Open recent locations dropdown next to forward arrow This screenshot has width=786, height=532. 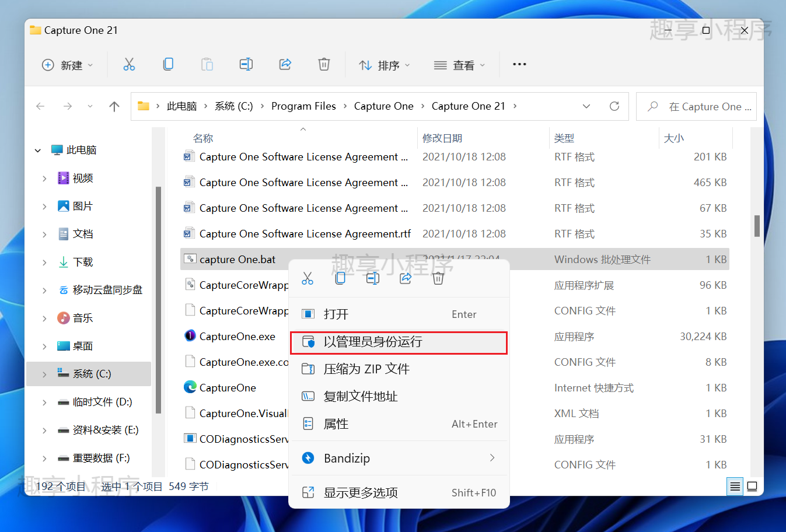pyautogui.click(x=90, y=106)
